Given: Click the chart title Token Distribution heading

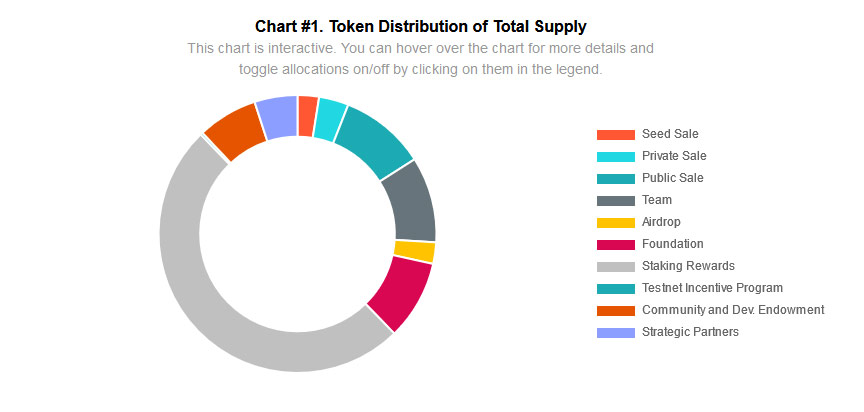Looking at the screenshot, I should tap(421, 24).
